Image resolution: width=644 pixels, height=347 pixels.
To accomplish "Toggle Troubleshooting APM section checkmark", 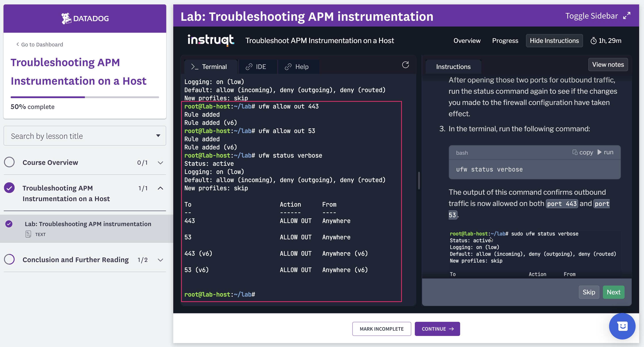I will tap(9, 188).
